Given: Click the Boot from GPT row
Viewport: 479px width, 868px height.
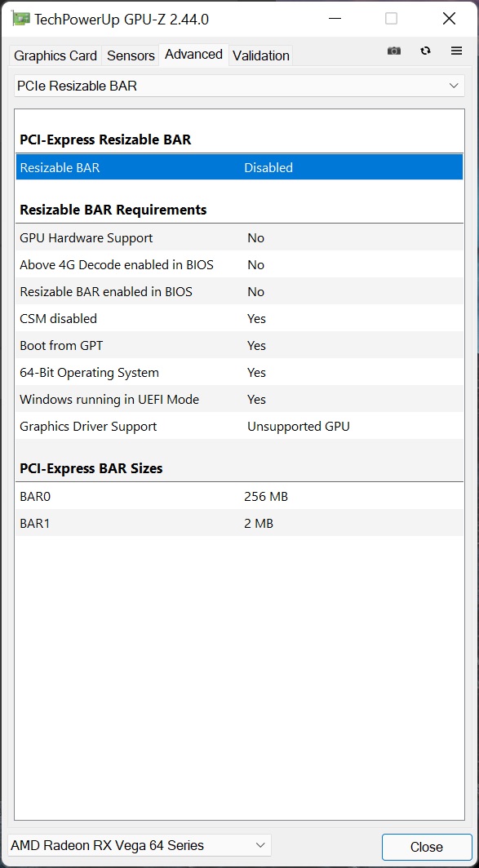Looking at the screenshot, I should pos(239,345).
